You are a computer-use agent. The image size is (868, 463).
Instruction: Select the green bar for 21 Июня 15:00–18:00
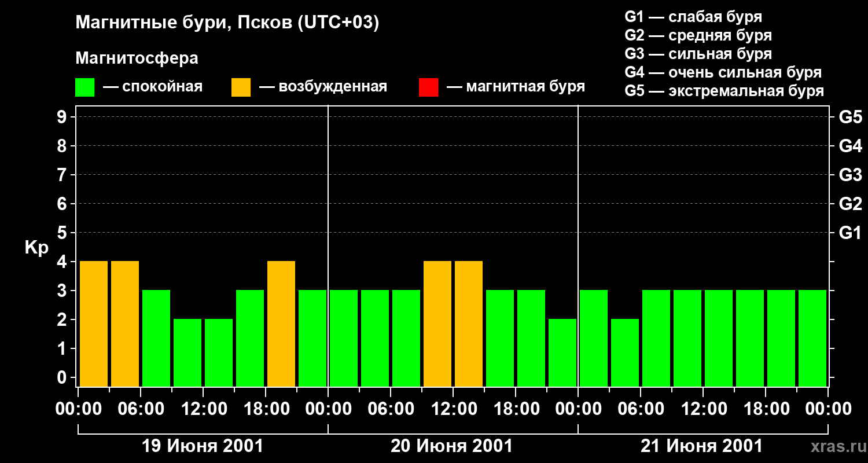point(750,338)
